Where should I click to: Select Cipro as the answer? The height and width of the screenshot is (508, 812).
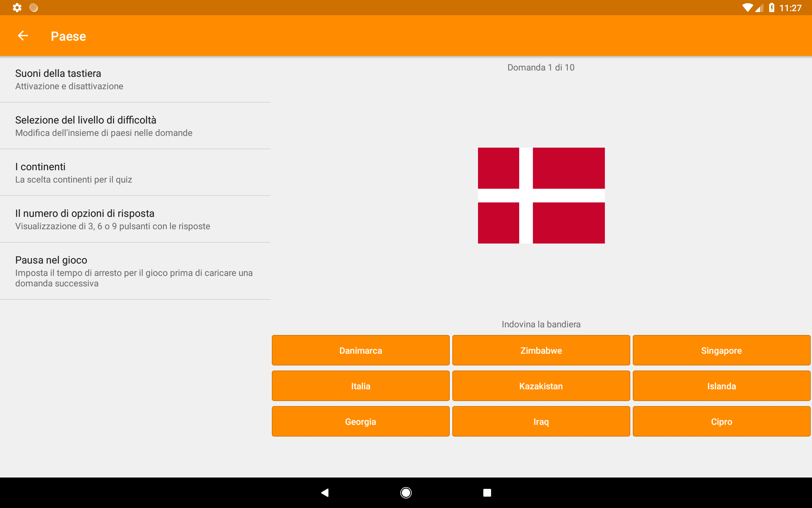click(721, 422)
